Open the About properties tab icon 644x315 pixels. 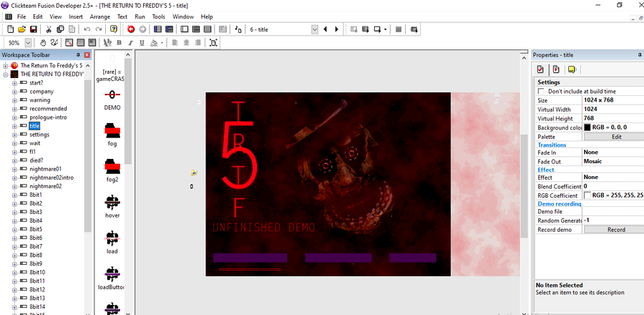coord(572,69)
